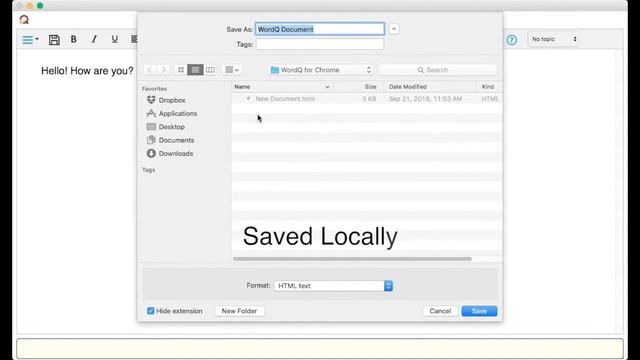Click the horizontal scrollbar in file list
Screen dimensions: 640x360
pyautogui.click(x=352, y=259)
